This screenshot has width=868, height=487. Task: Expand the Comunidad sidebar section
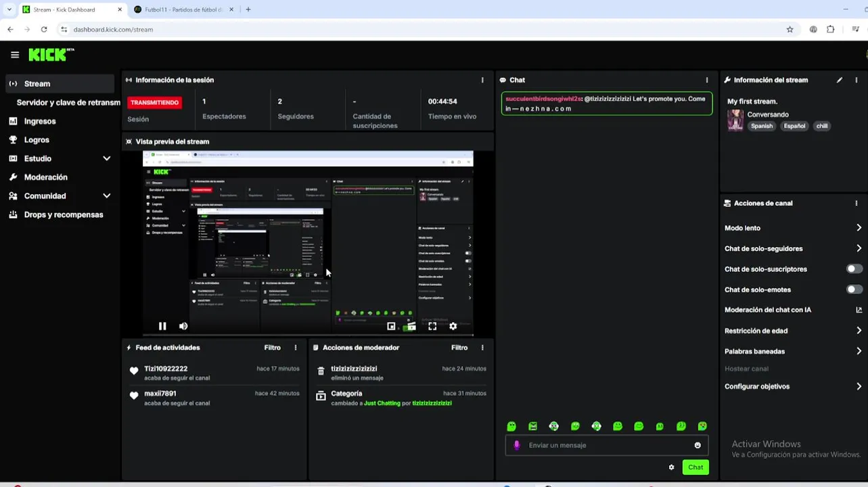(x=106, y=196)
